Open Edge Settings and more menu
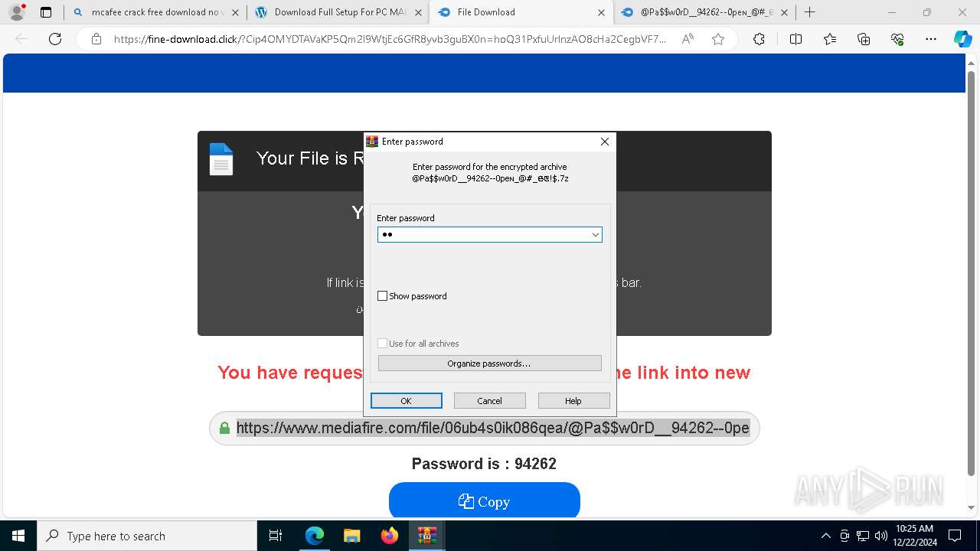Image resolution: width=980 pixels, height=551 pixels. tap(931, 39)
